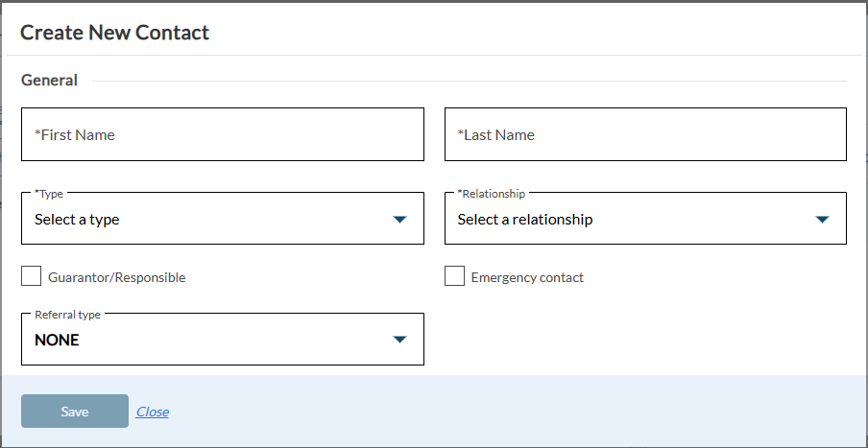Select the NONE value in Referral type
Viewport: 868px width, 448px height.
57,341
